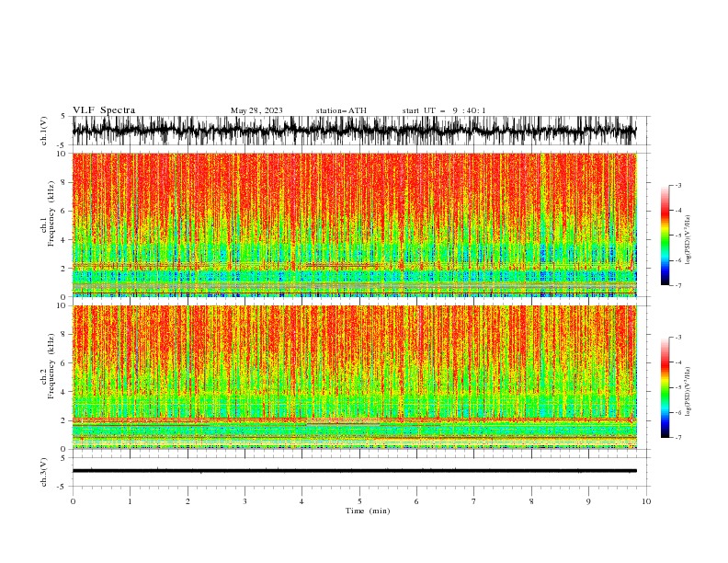Viewport: 728px width, 563px height.
Task: Click time axis tick label "3"
Action: 245,501
